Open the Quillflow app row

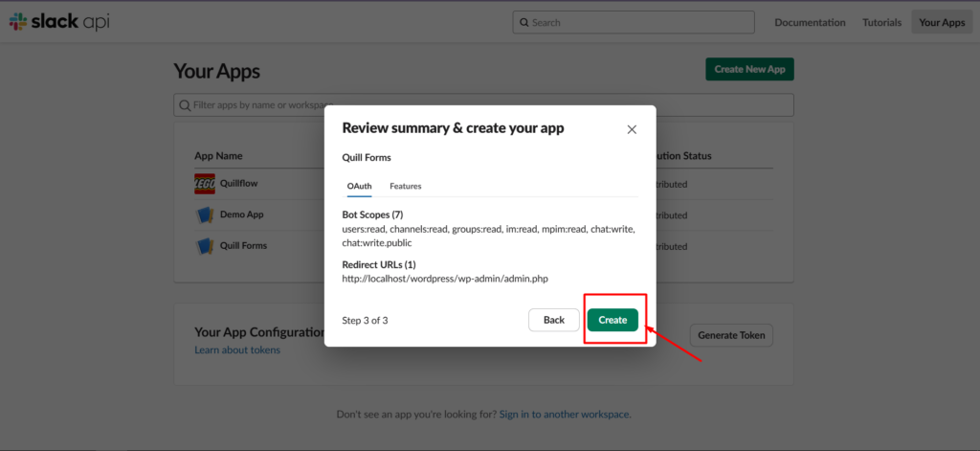(238, 183)
